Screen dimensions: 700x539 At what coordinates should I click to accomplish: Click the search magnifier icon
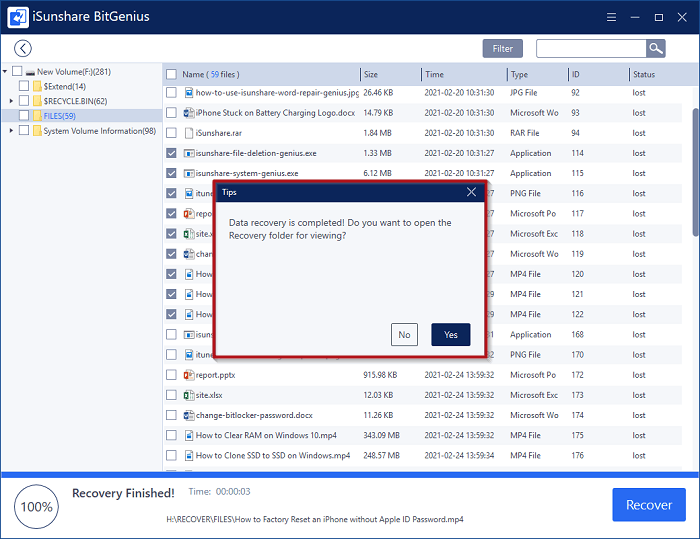pos(655,48)
